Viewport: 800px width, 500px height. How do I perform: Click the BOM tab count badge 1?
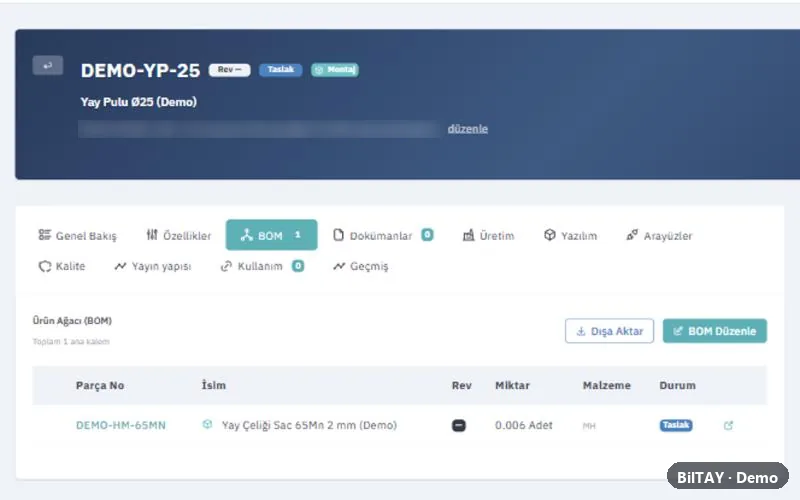[x=298, y=235]
